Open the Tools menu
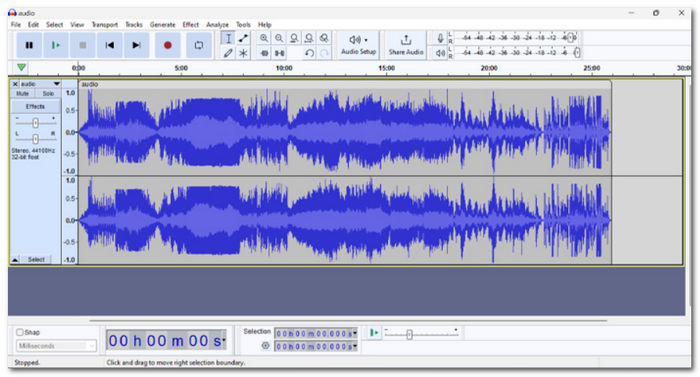 click(x=243, y=25)
